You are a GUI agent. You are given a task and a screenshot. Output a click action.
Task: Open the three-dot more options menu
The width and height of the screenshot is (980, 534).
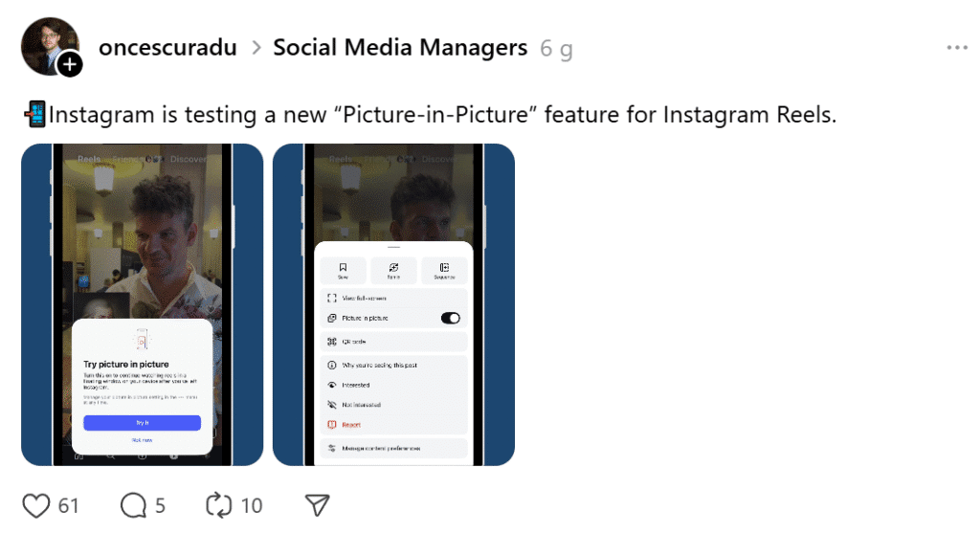pos(956,48)
